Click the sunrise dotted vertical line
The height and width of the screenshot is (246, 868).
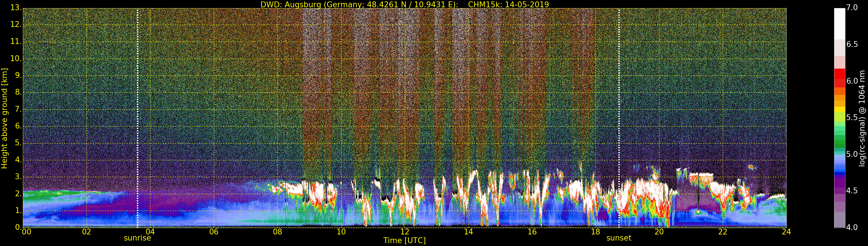(x=137, y=118)
